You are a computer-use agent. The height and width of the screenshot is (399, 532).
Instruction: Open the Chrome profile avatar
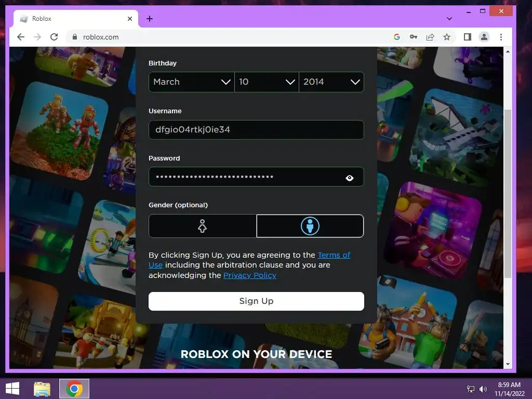click(484, 37)
